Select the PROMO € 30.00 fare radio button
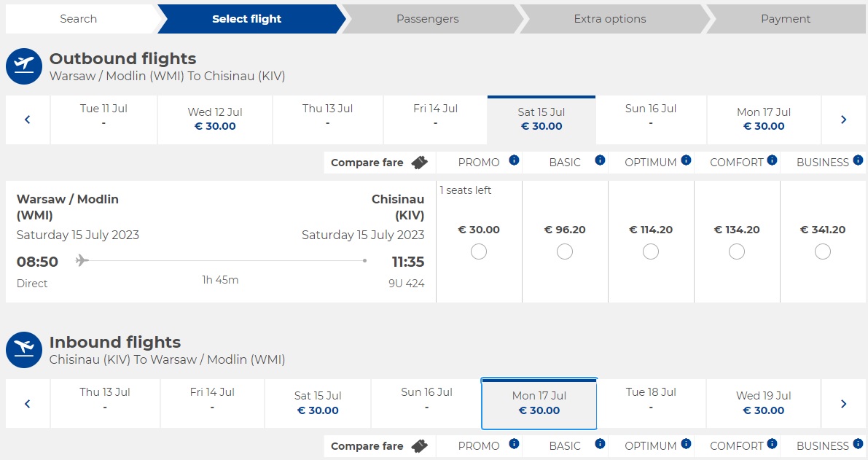The image size is (868, 460). click(479, 252)
